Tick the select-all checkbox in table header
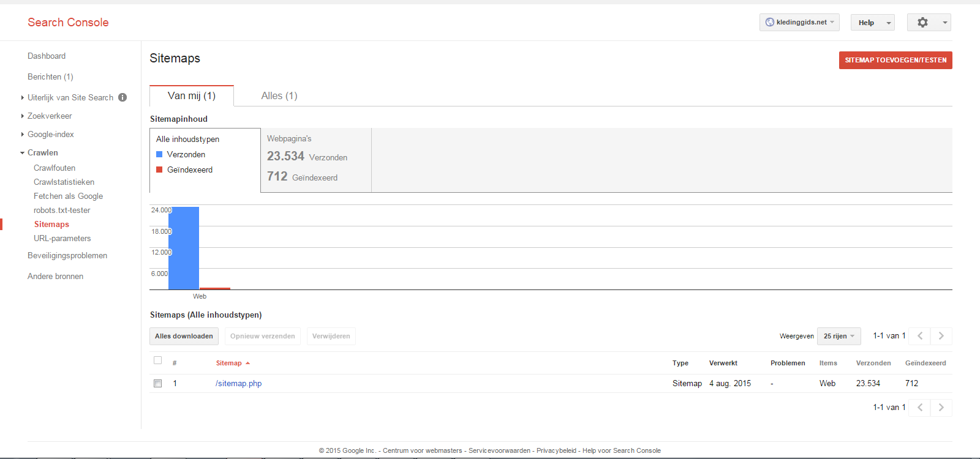 pyautogui.click(x=157, y=360)
